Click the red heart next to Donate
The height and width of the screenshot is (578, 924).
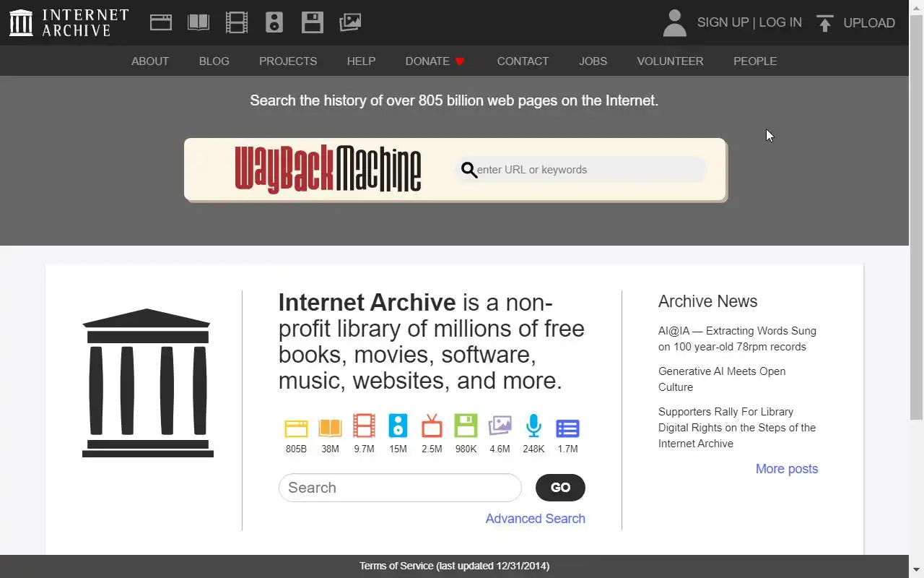tap(459, 61)
